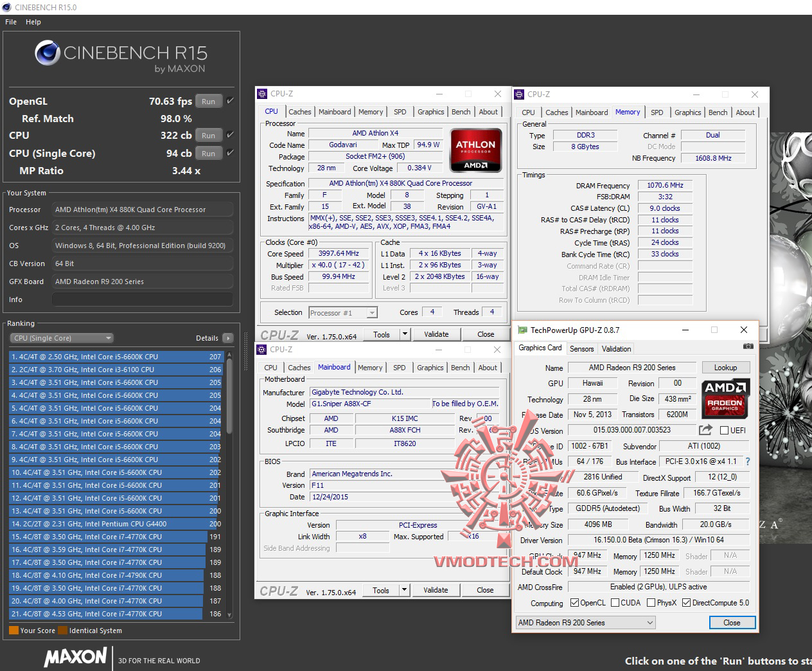The image size is (812, 671).
Task: Switch to SPD tab in CPU-Z Memory window
Action: click(x=657, y=112)
